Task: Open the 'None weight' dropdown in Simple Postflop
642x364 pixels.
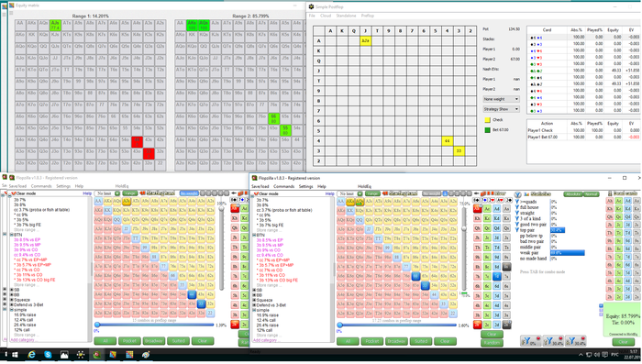Action: pos(501,99)
